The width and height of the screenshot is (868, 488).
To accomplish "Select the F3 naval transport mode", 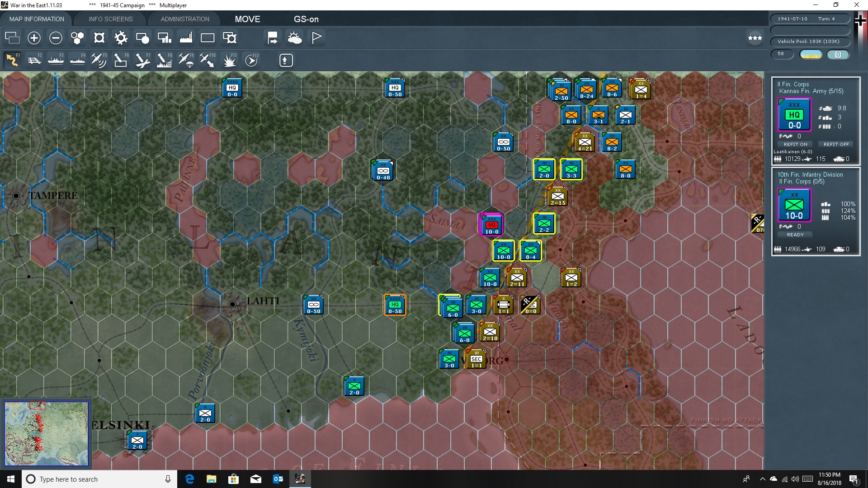I will click(56, 60).
